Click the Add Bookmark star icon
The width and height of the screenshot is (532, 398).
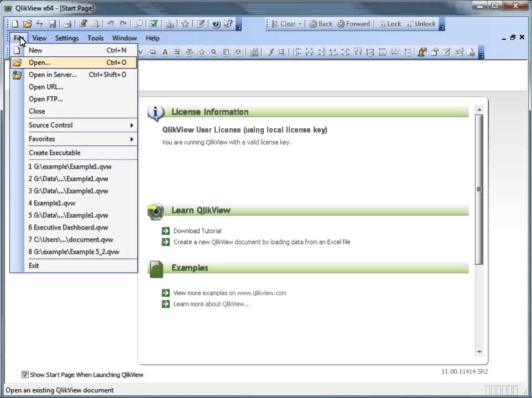click(185, 24)
